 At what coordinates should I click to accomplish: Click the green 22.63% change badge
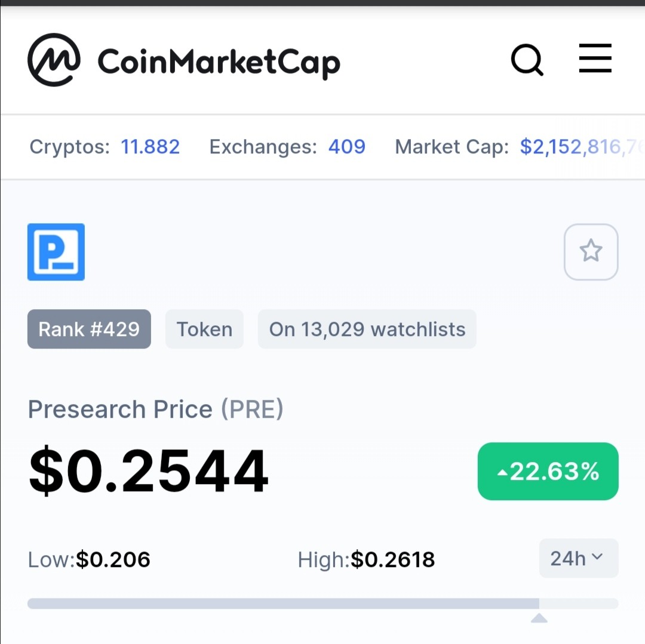click(548, 472)
